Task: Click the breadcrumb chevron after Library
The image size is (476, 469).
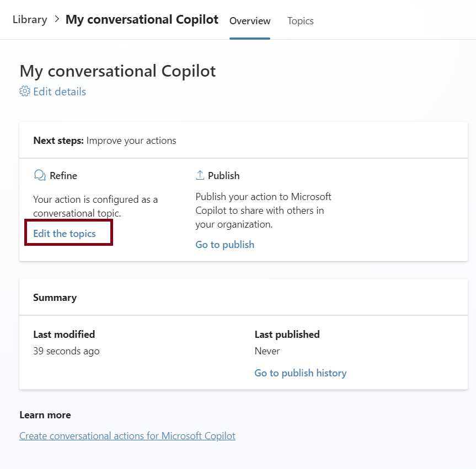Action: [x=56, y=20]
